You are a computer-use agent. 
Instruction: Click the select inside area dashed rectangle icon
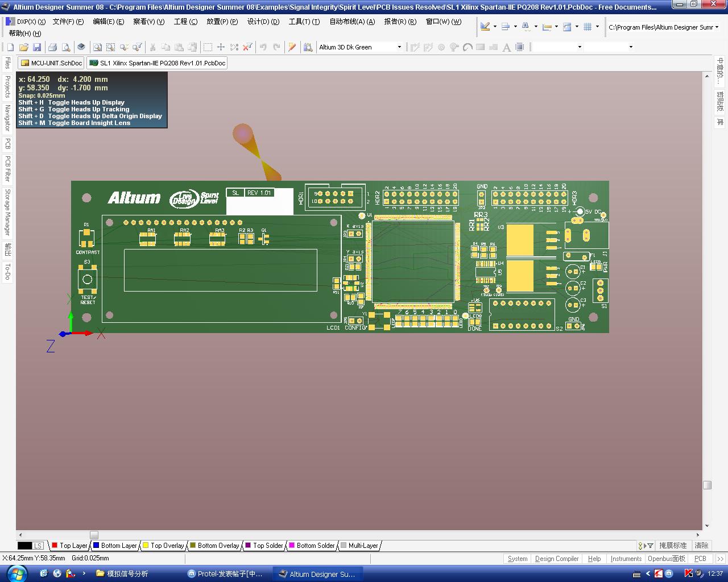pos(208,47)
